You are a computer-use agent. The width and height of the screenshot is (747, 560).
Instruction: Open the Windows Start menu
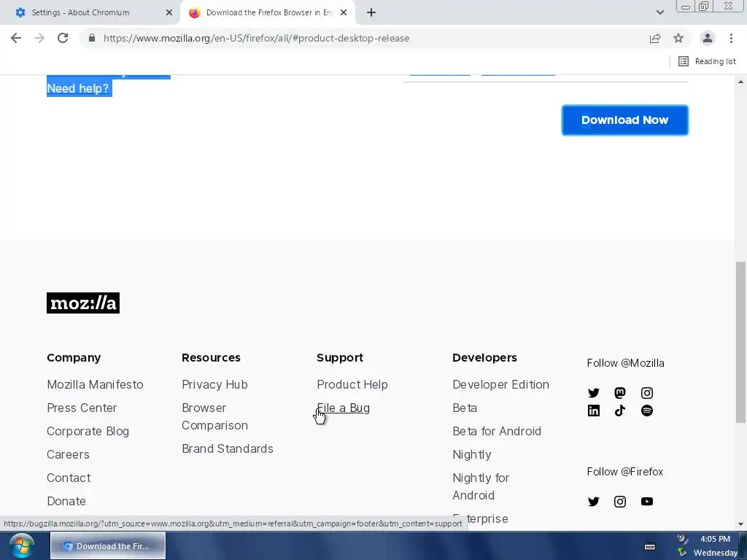point(21,545)
